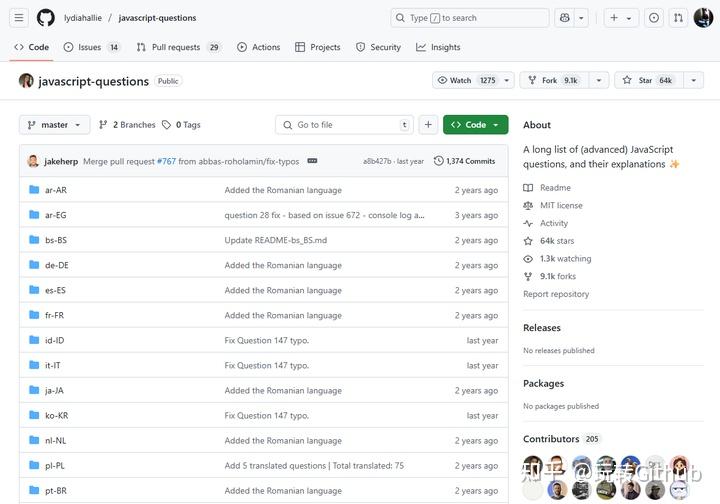Open the Copilot icon in header
This screenshot has height=504, width=720.
[x=565, y=18]
